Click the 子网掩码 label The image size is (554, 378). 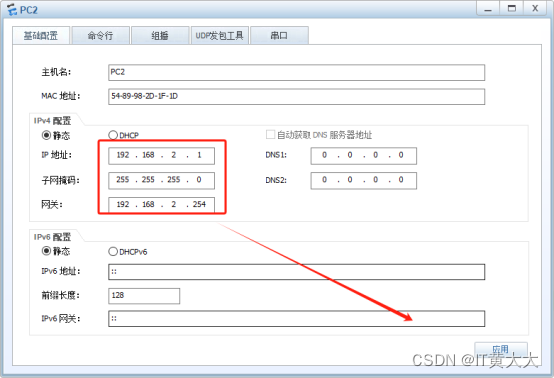(60, 181)
